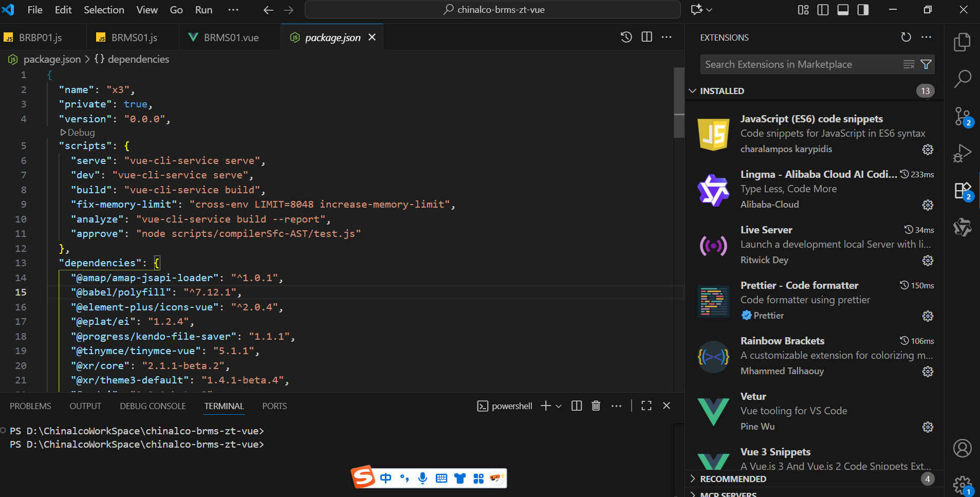Click the Lingma icon in activity bar
This screenshot has width=980, height=497.
(962, 227)
